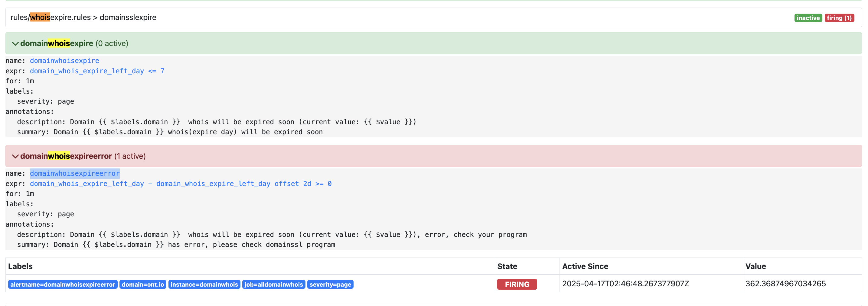Collapse the domainwhoisexpireerror rule chevron

click(15, 156)
